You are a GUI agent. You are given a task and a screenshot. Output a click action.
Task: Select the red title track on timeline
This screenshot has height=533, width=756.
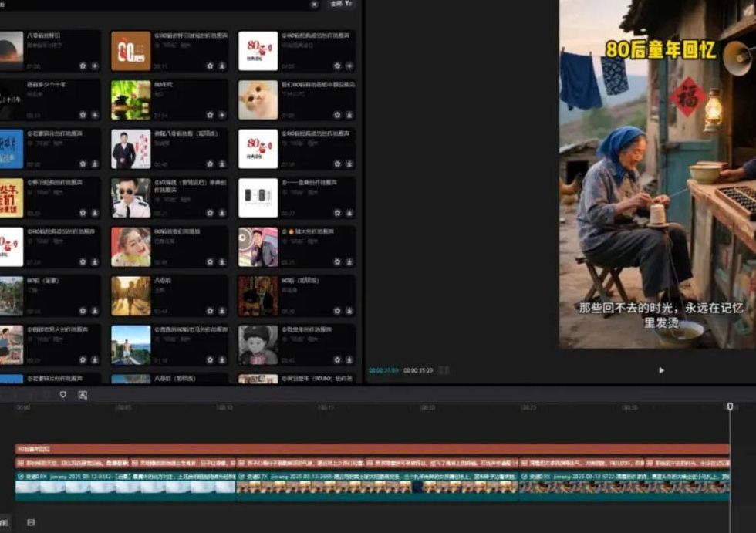370,448
